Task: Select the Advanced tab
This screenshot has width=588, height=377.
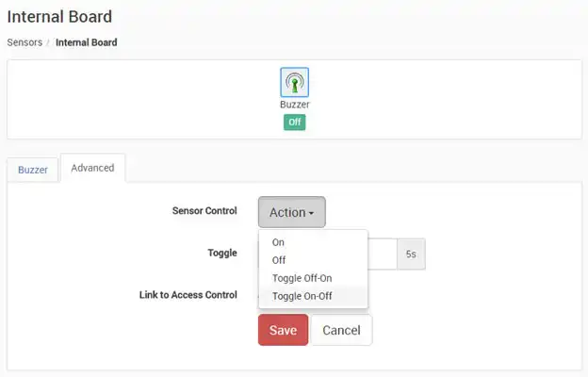Action: click(92, 168)
